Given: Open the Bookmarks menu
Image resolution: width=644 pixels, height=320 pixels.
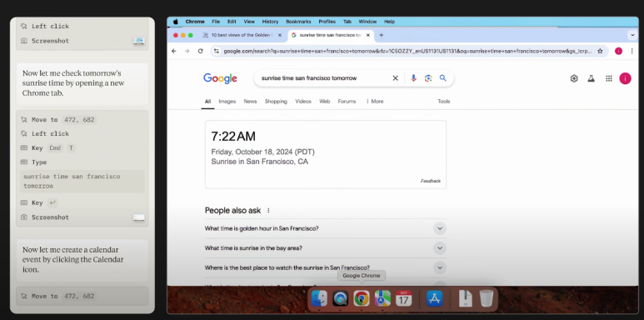Looking at the screenshot, I should coord(298,22).
